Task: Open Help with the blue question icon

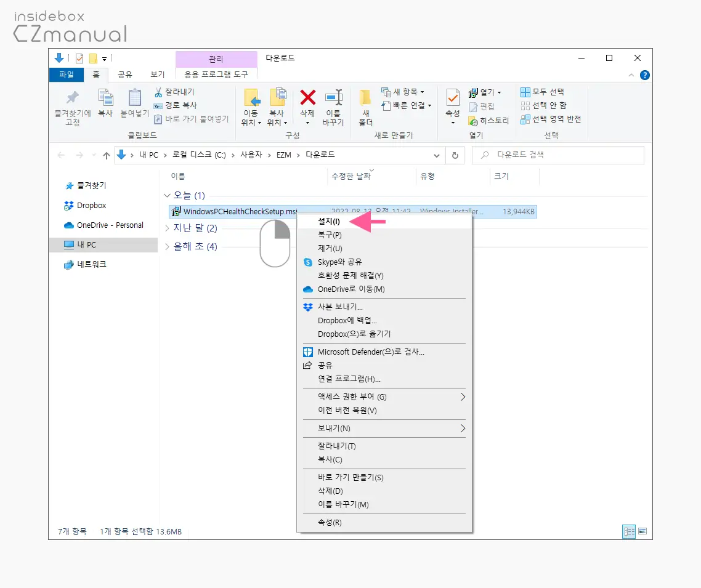Action: (x=645, y=75)
